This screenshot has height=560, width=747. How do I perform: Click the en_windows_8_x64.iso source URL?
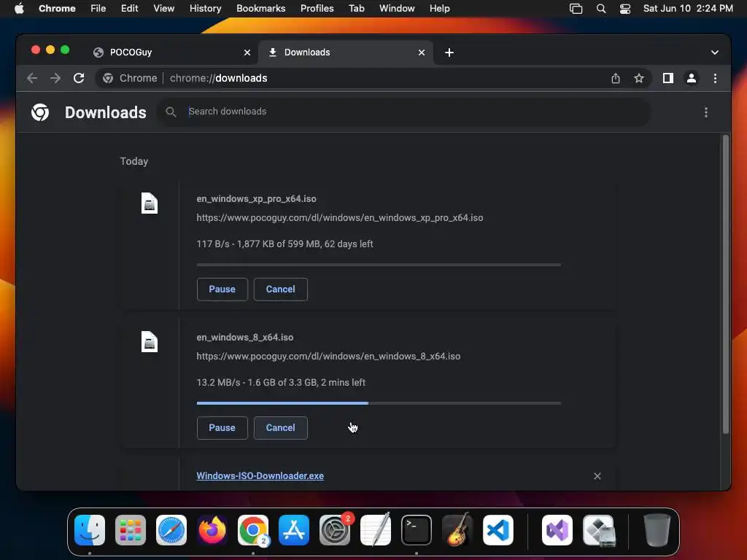[328, 356]
